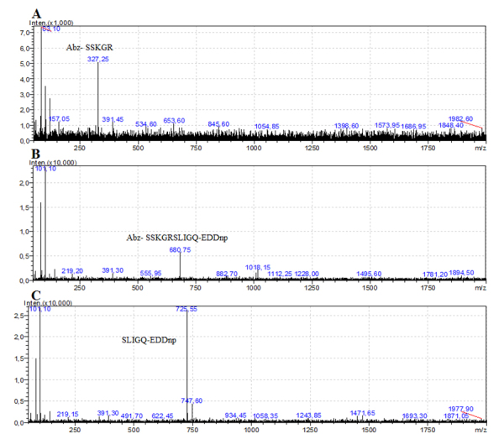Select the 1686,95 peak label in panel A

point(413,126)
